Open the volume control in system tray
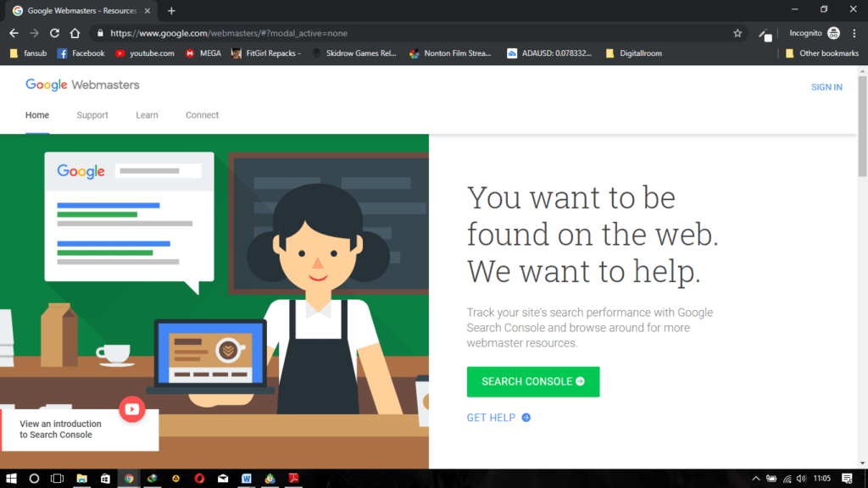This screenshot has height=488, width=868. [804, 479]
